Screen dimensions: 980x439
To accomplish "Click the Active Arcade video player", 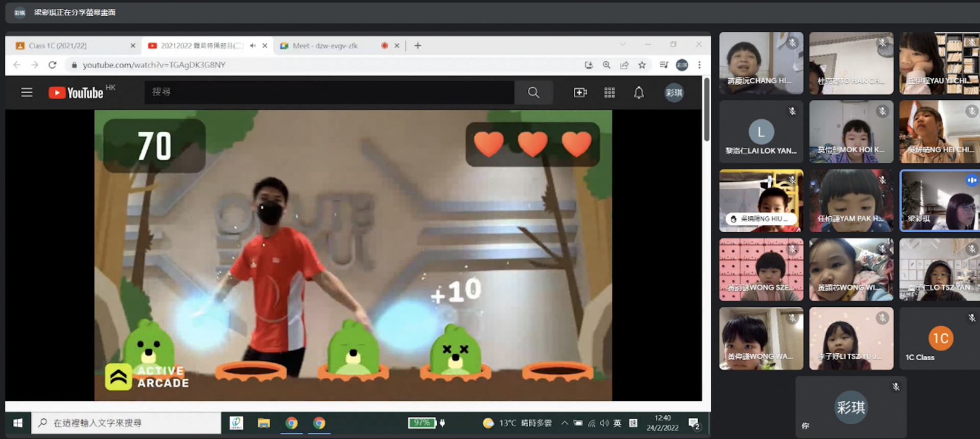I will [x=353, y=255].
